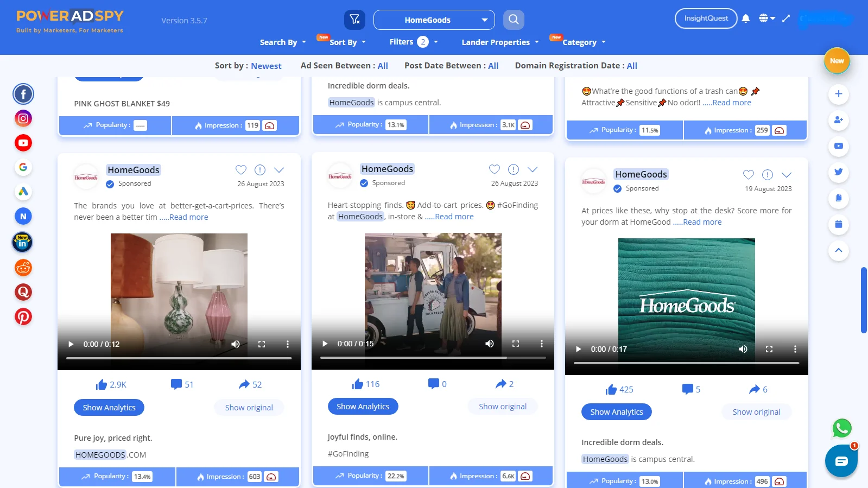The width and height of the screenshot is (868, 488).
Task: Click the yellow 'New' badge button
Action: pos(837,61)
